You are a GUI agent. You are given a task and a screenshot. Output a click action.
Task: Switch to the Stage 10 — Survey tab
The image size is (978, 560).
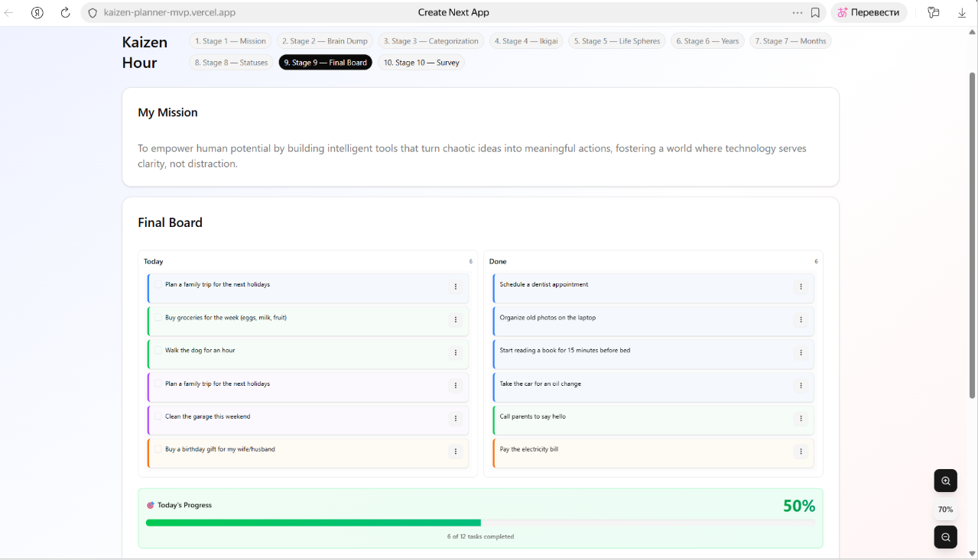[421, 62]
